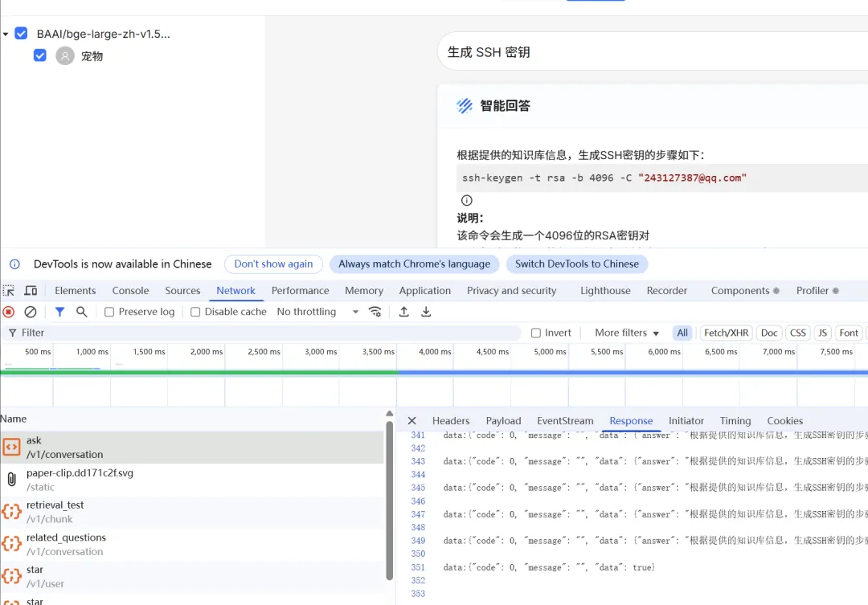View the request Payload tab
This screenshot has height=605, width=868.
(x=503, y=421)
